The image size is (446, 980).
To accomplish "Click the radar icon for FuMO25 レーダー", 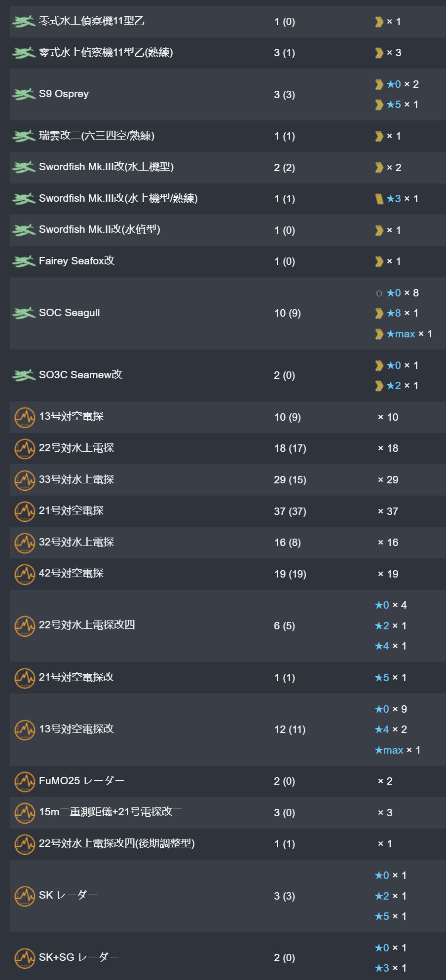I will click(x=25, y=781).
